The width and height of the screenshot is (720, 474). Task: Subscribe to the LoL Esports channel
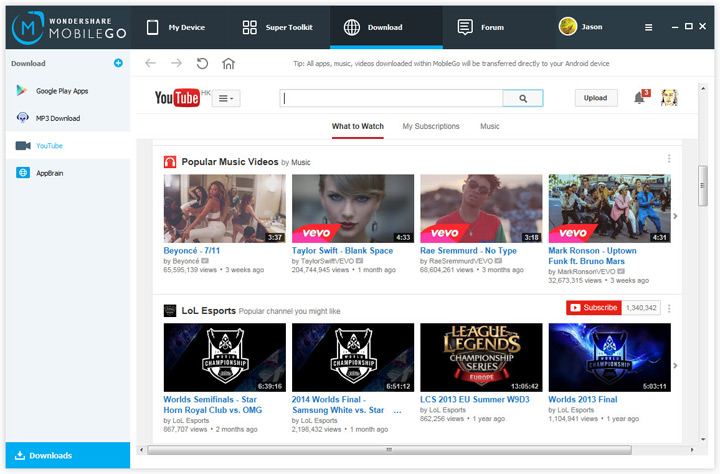click(x=594, y=308)
